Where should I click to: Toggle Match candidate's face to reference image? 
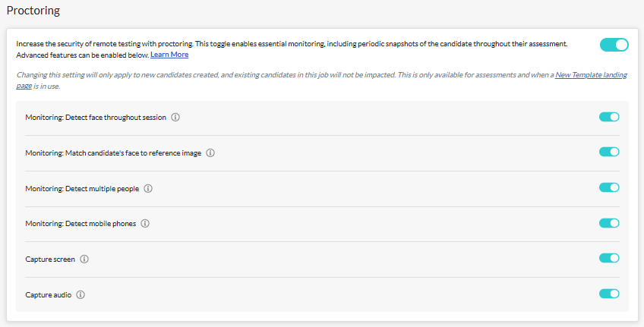609,152
